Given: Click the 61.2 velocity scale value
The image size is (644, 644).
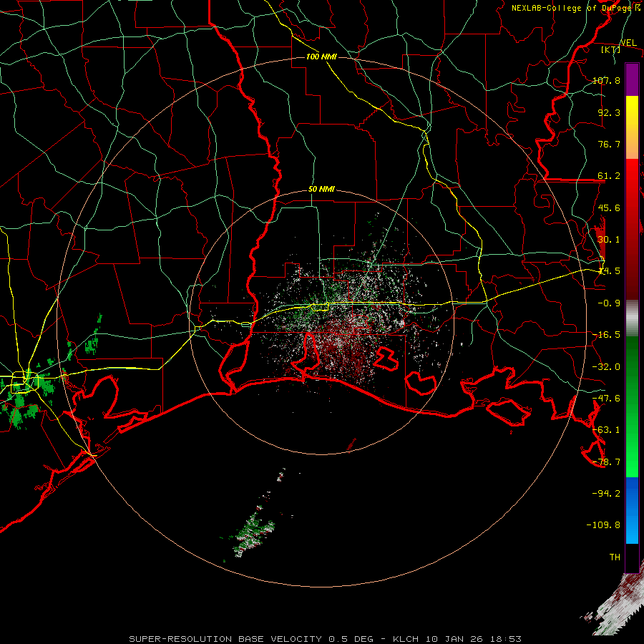Looking at the screenshot, I should coord(609,176).
